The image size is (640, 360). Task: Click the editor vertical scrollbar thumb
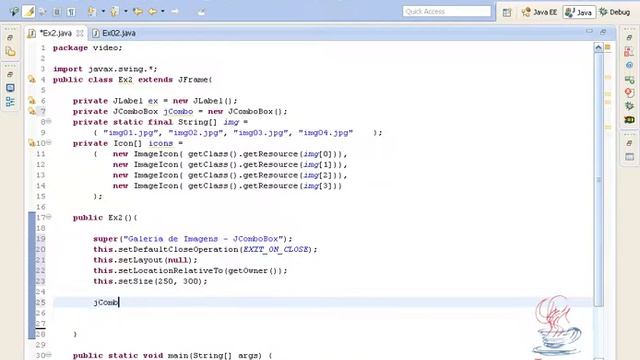[598, 180]
